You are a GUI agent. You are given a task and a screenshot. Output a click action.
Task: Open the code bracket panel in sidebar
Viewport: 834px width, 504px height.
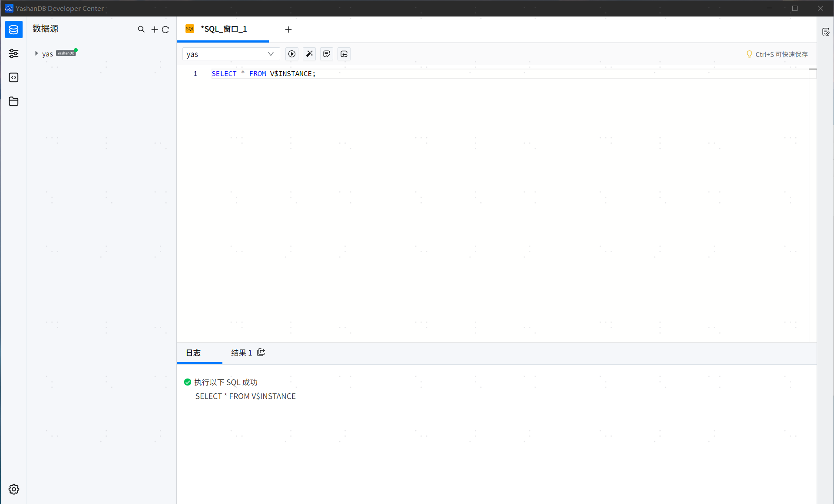click(14, 77)
